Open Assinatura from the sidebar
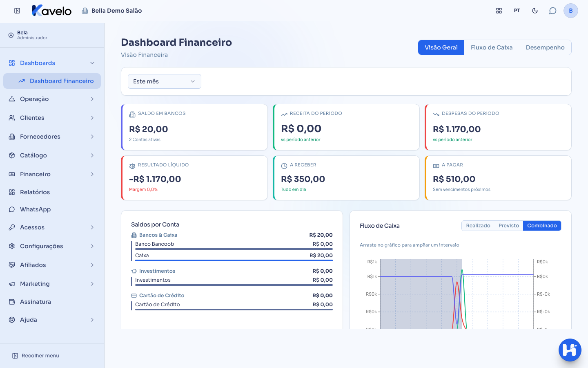 coord(52,302)
